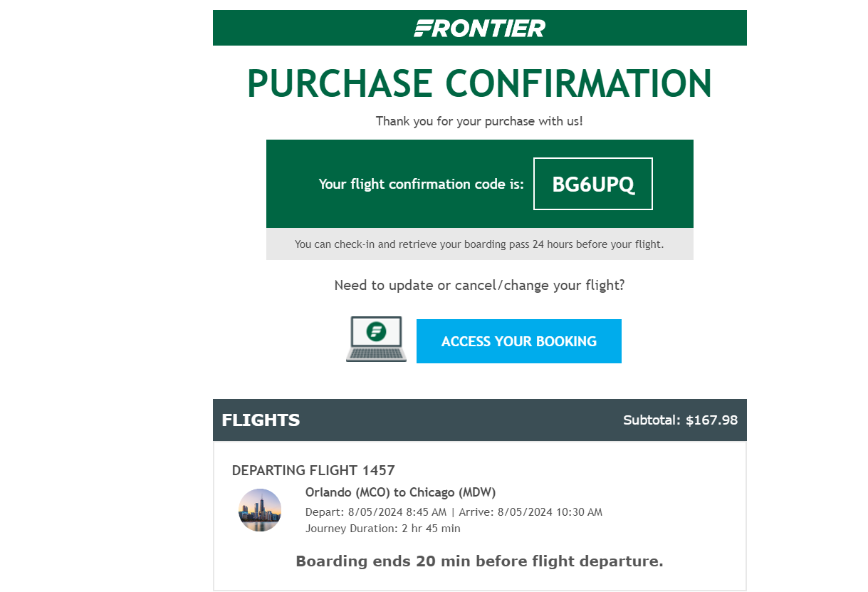
Task: Click the update or cancel/change flight text
Action: [480, 286]
